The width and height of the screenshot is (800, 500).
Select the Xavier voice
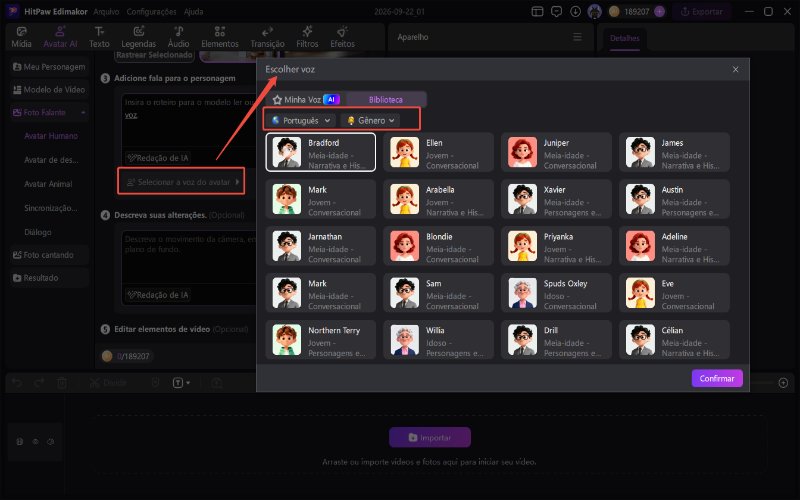click(x=556, y=199)
